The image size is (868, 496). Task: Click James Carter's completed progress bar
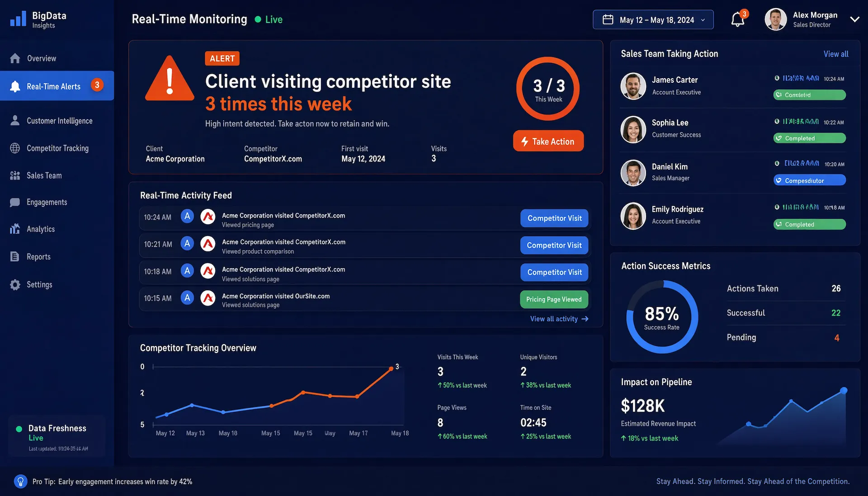[x=809, y=95]
